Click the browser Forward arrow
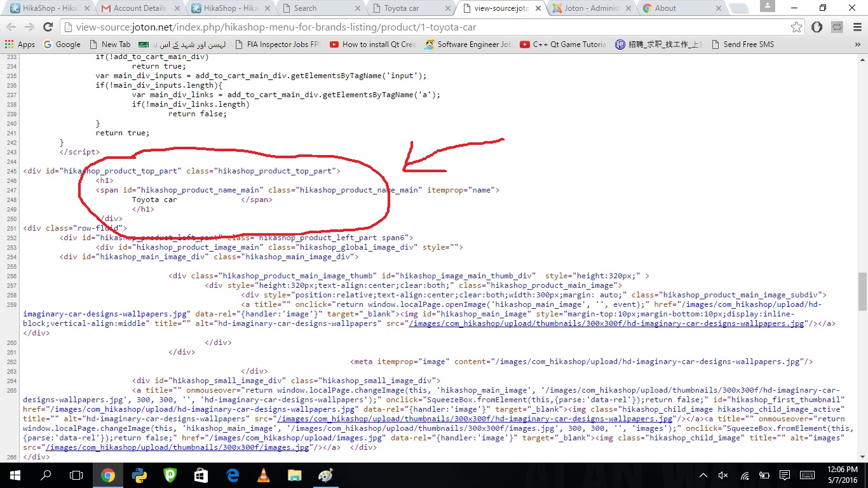This screenshot has height=488, width=868. 29,27
